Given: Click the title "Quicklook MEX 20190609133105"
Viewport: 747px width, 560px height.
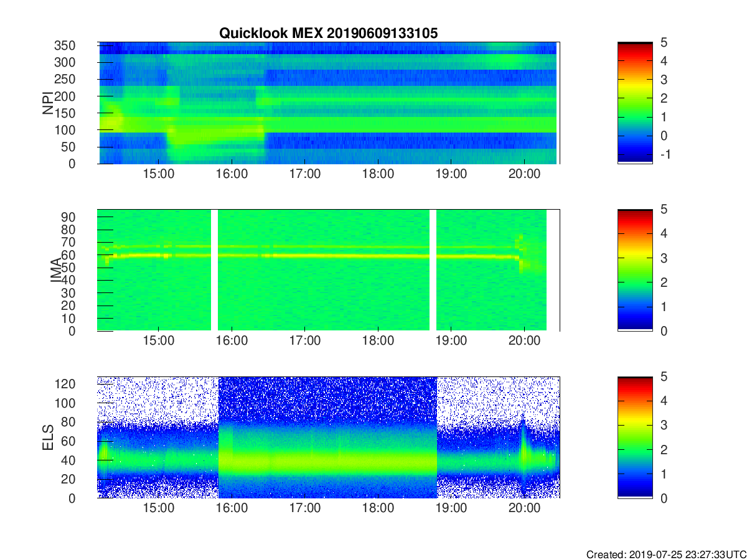Looking at the screenshot, I should tap(328, 34).
